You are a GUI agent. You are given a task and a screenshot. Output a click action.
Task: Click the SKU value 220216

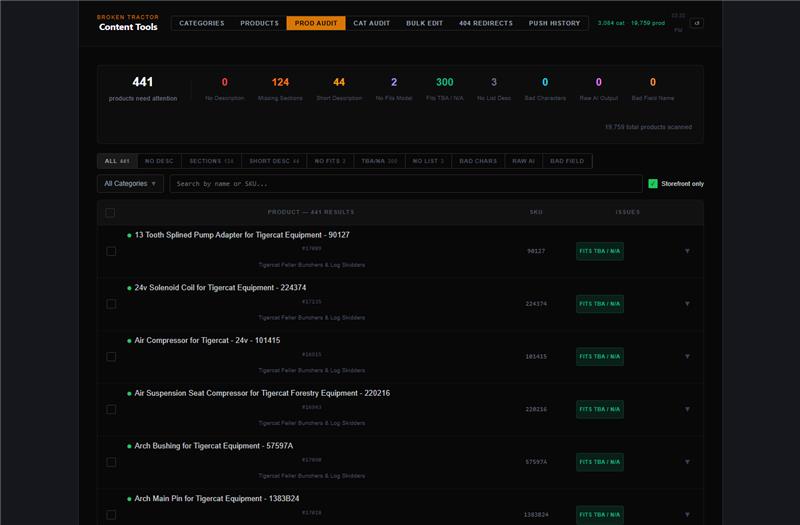coord(536,409)
